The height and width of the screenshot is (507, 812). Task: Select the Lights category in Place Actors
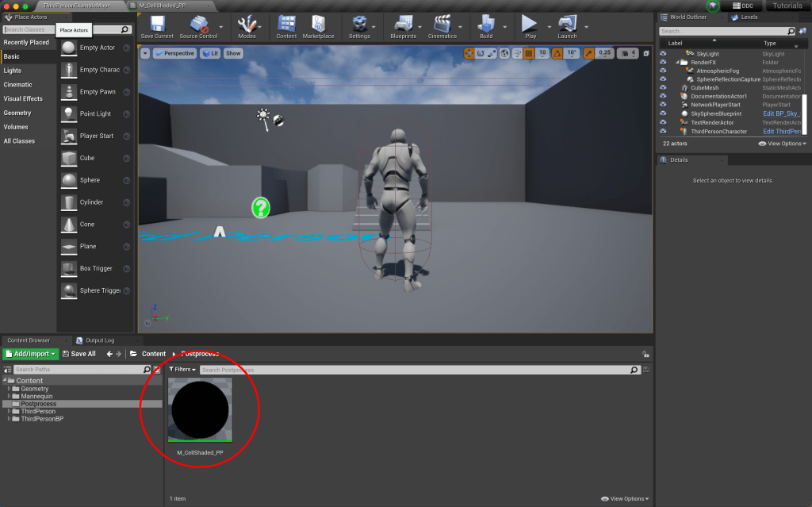tap(13, 71)
